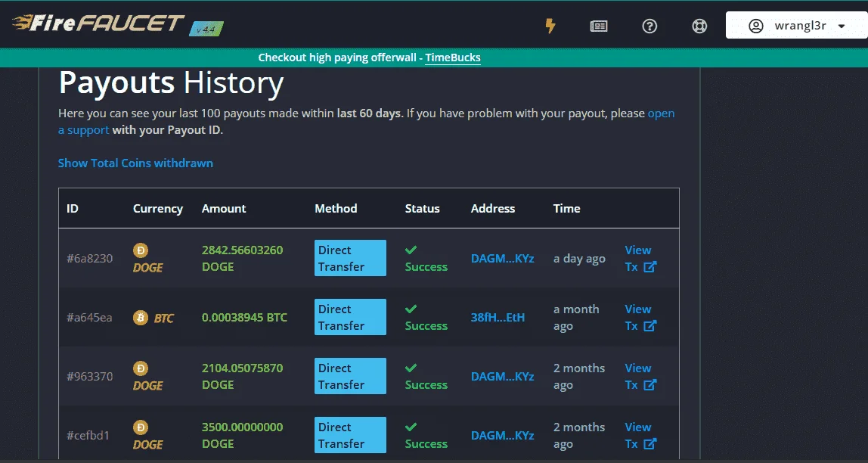Open the TimeBucks offerwall link
Screen dimensions: 868x463
point(452,57)
